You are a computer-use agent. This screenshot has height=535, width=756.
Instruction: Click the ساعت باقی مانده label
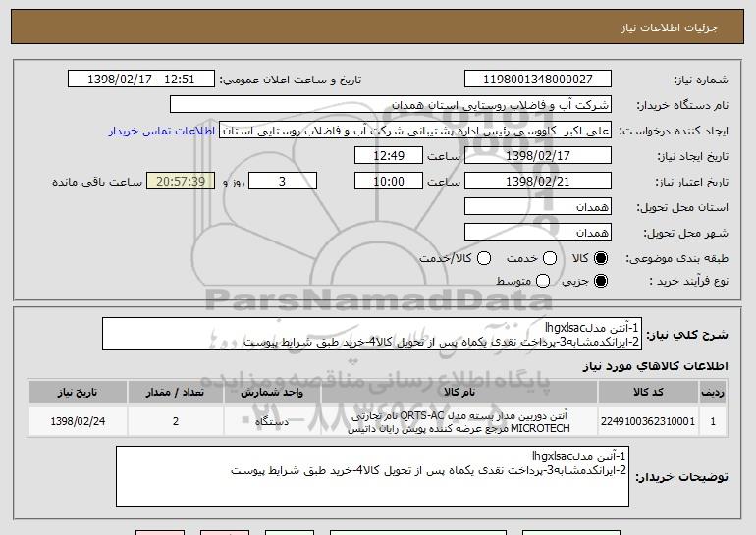pos(97,182)
